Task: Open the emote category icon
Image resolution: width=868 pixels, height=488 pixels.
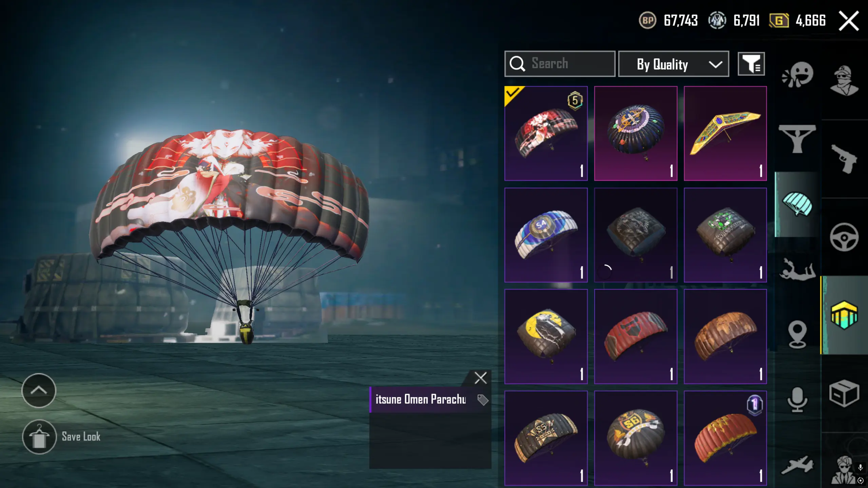Action: (797, 75)
